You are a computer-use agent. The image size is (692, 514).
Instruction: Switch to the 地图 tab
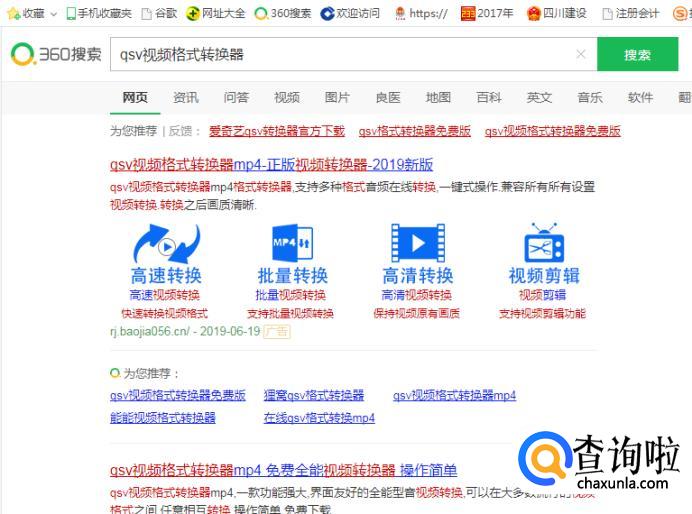438,97
